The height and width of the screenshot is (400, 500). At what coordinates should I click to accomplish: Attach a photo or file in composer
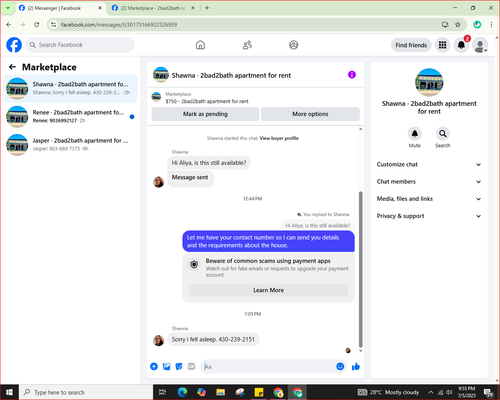click(x=166, y=367)
